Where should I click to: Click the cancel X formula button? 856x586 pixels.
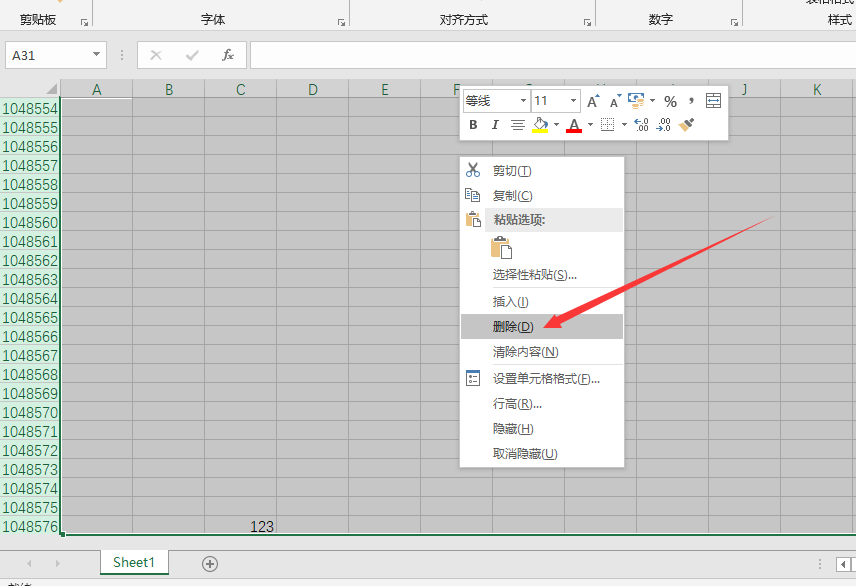(x=156, y=55)
